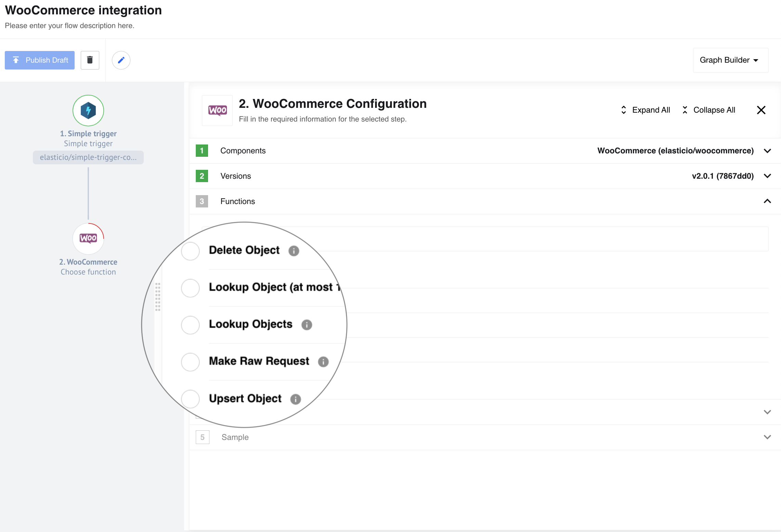Click the Versions section label
This screenshot has height=532, width=781.
(x=235, y=176)
